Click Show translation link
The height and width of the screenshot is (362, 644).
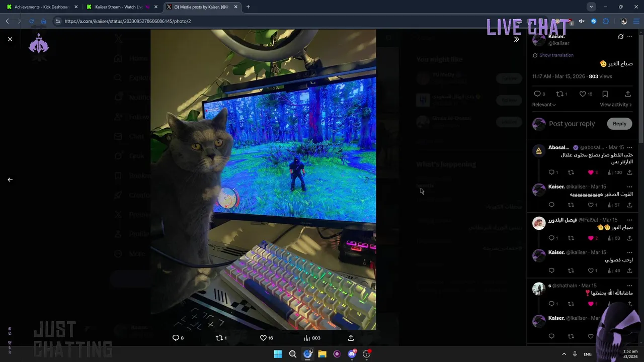(x=556, y=55)
